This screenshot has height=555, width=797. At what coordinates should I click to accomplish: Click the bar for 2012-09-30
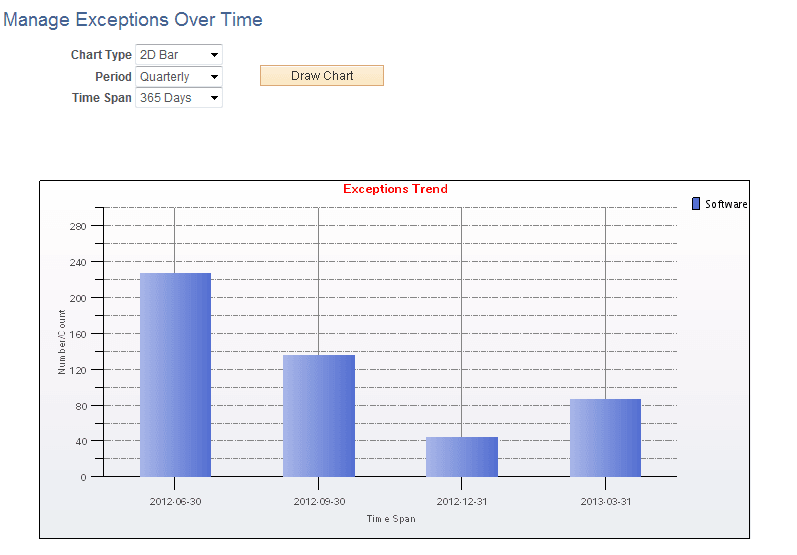319,416
